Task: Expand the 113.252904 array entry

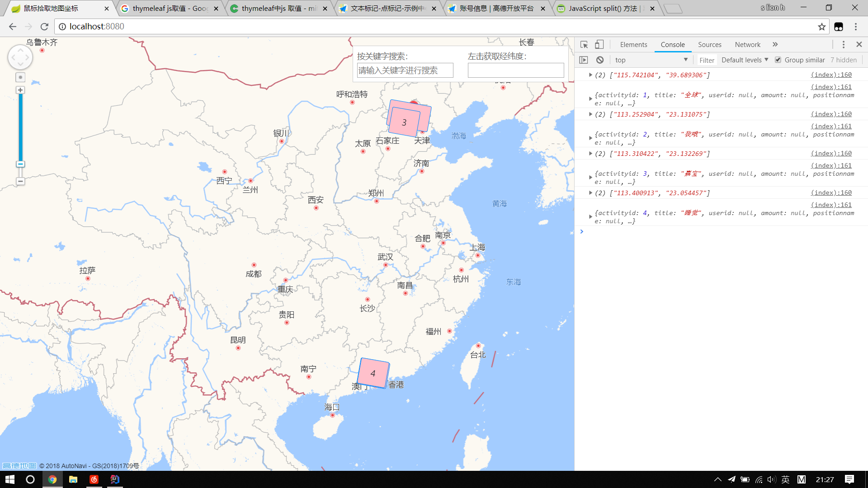Action: (x=590, y=114)
